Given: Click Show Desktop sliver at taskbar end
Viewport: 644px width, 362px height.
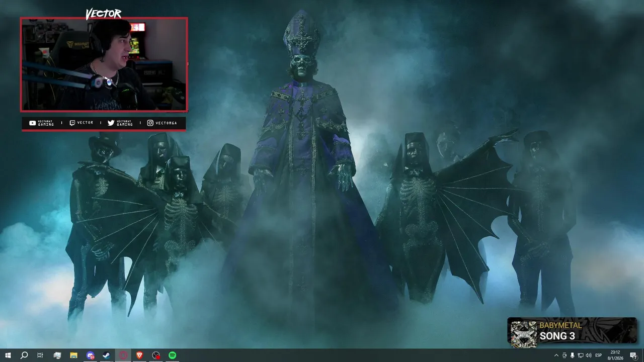Looking at the screenshot, I should point(642,355).
